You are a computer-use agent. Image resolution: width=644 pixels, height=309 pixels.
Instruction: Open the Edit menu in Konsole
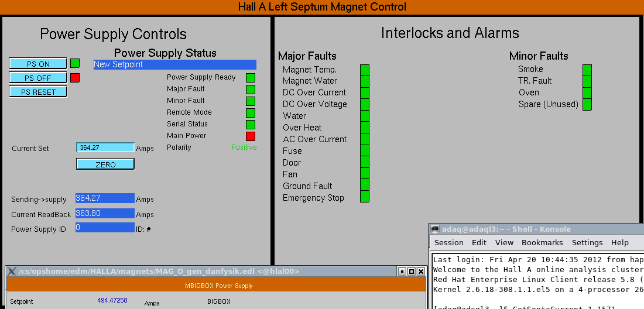pos(479,242)
